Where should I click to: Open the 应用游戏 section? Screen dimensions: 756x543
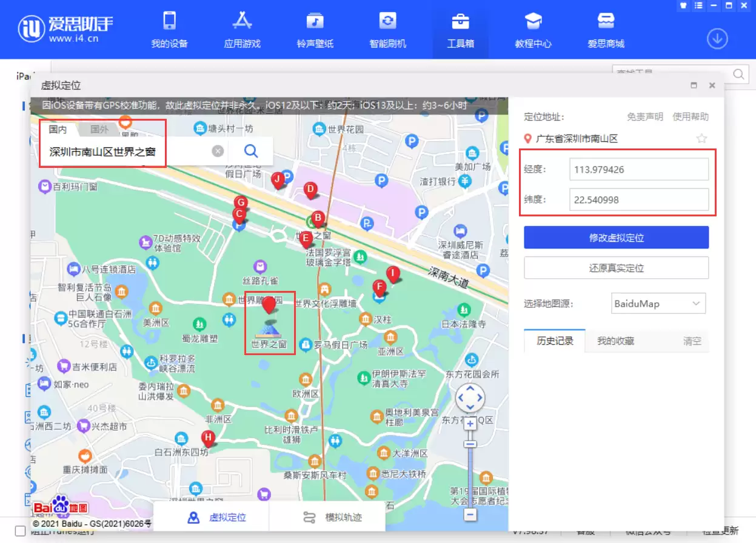pyautogui.click(x=242, y=29)
